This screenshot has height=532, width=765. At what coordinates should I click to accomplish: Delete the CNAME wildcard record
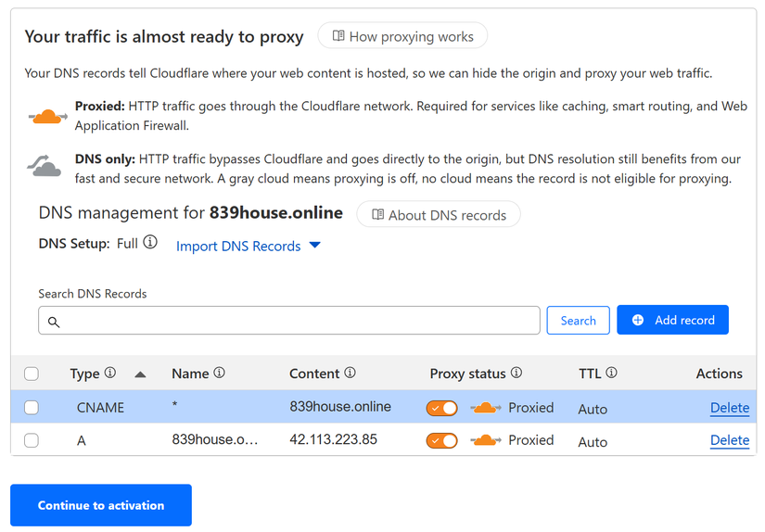click(x=729, y=408)
